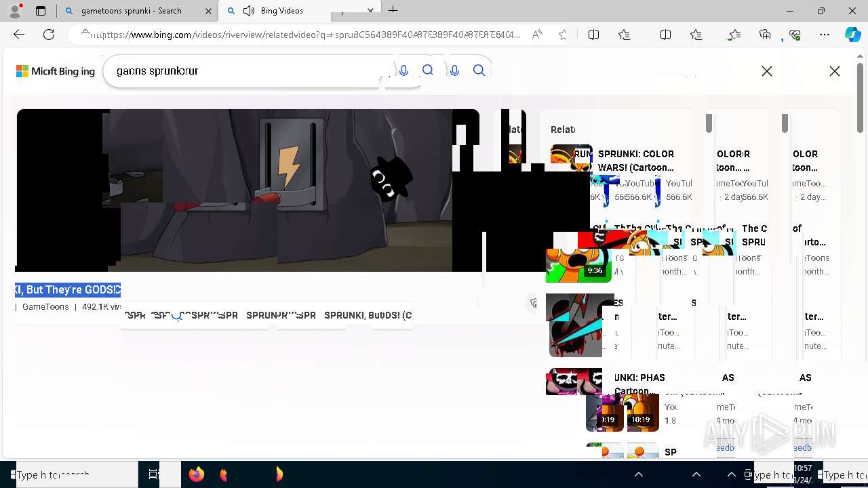Open Settings and more ellipsis menu
868x488 pixels.
coord(825,35)
